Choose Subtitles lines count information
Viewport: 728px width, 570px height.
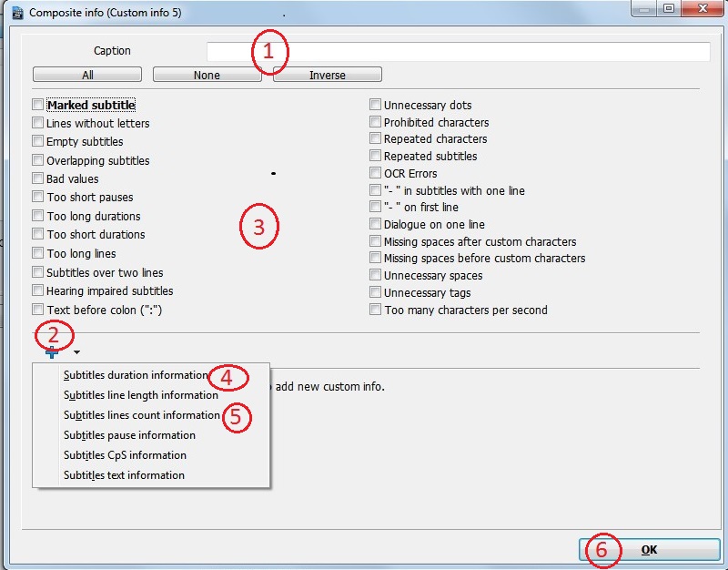[x=141, y=415]
